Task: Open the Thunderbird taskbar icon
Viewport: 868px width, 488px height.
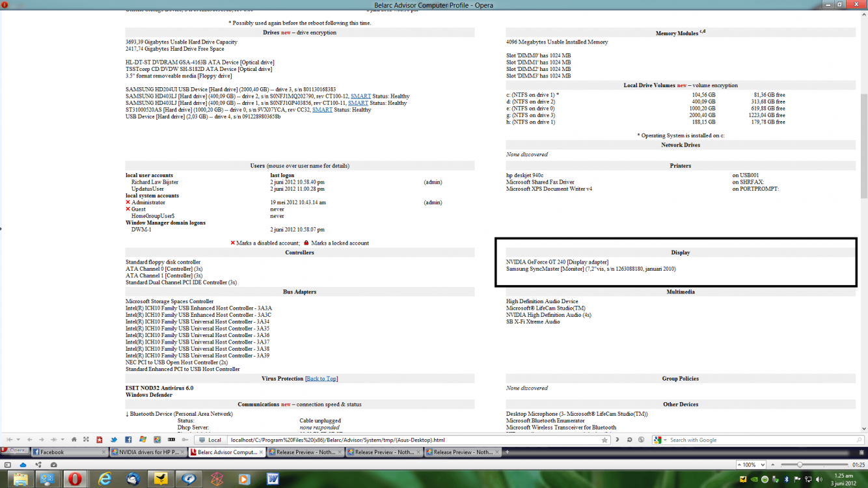Action: pyautogui.click(x=133, y=479)
